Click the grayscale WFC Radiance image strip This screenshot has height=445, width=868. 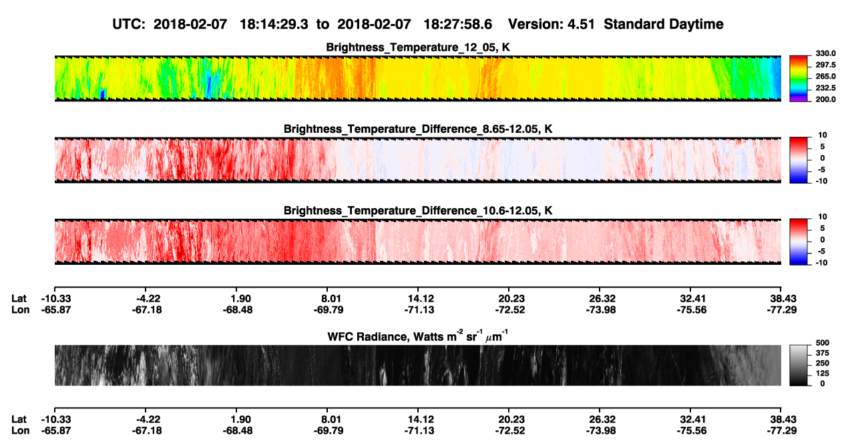click(x=417, y=365)
